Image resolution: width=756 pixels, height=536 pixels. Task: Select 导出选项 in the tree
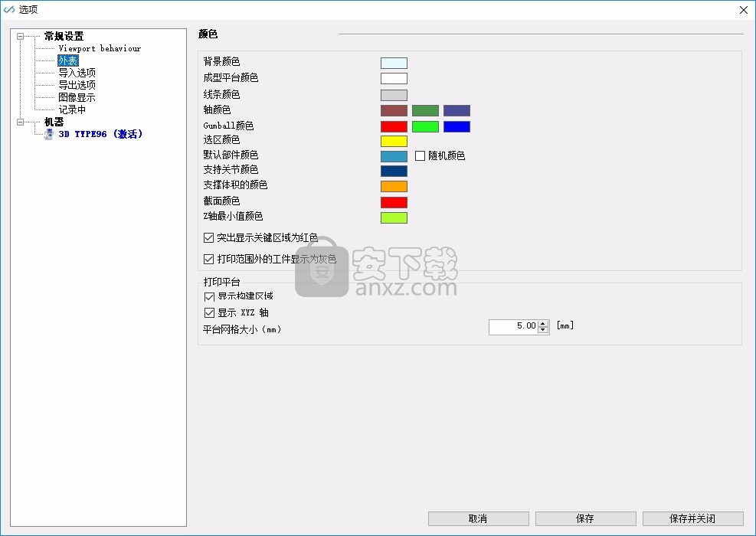[x=77, y=85]
